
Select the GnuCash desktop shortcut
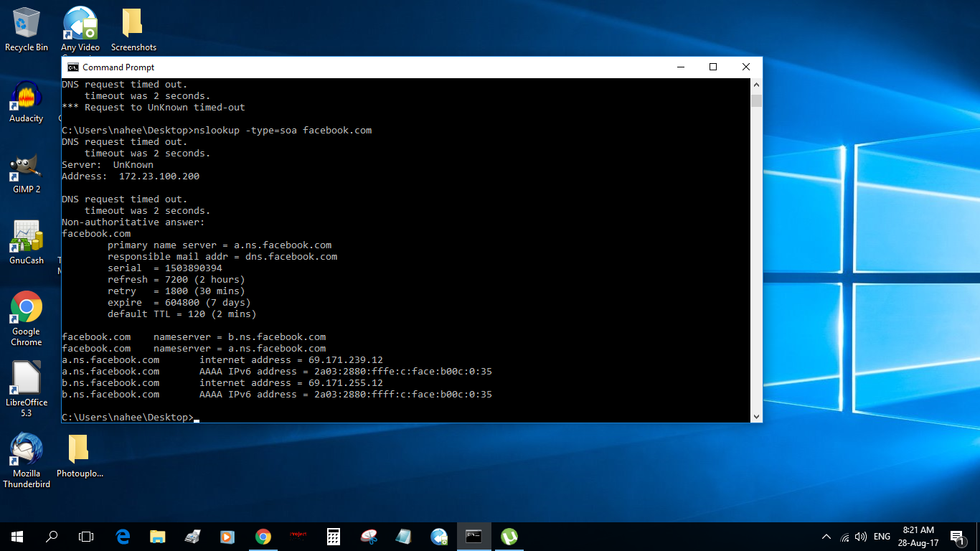(27, 243)
